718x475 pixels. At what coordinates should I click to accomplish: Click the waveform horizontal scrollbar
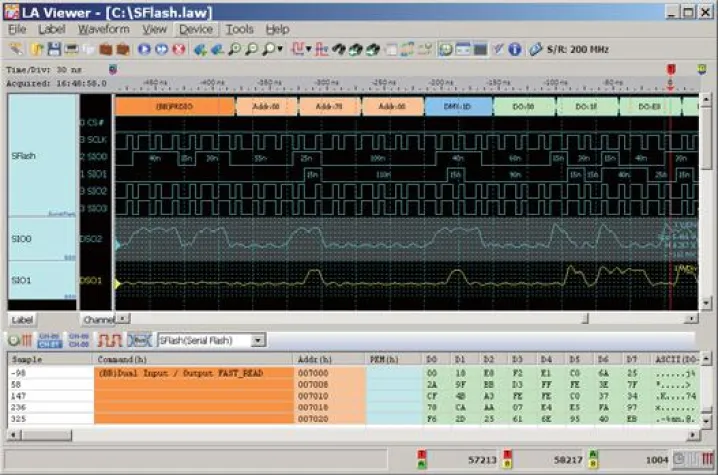pyautogui.click(x=400, y=319)
